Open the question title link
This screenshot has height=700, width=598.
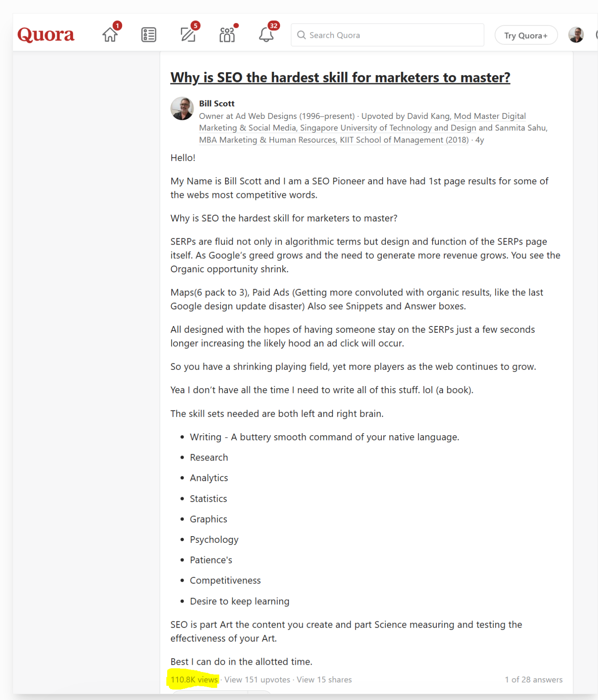click(340, 77)
